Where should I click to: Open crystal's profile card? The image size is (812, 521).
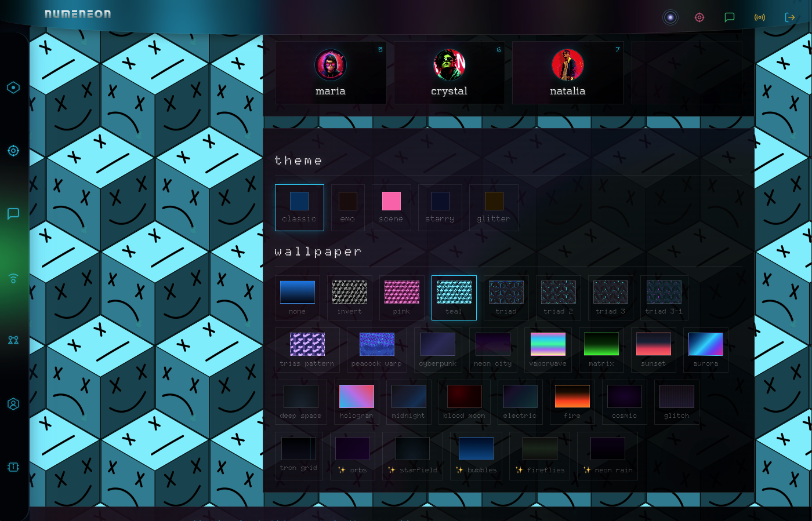(x=449, y=72)
